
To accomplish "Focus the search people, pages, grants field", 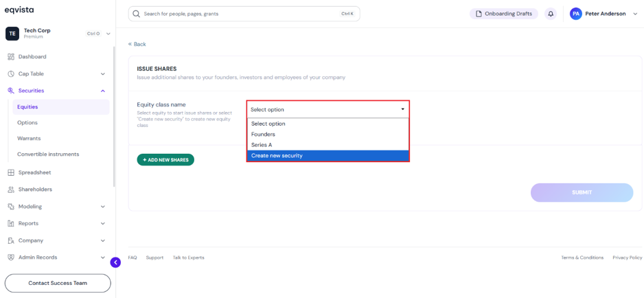I will pos(244,14).
